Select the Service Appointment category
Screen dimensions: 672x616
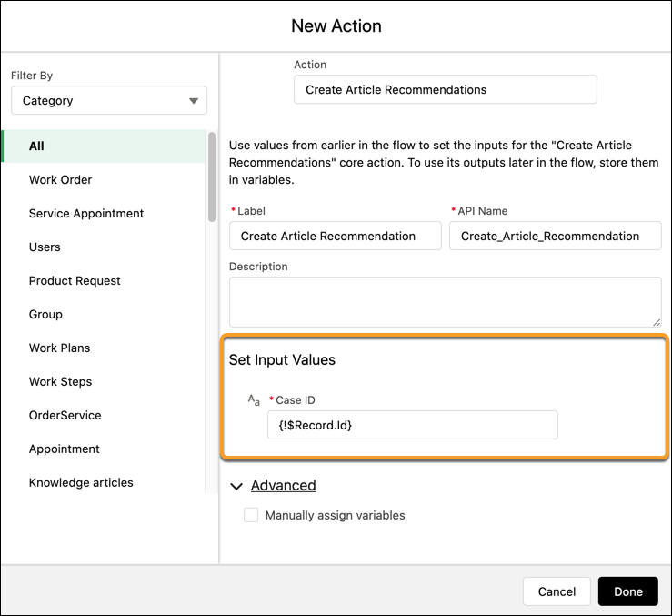point(104,213)
